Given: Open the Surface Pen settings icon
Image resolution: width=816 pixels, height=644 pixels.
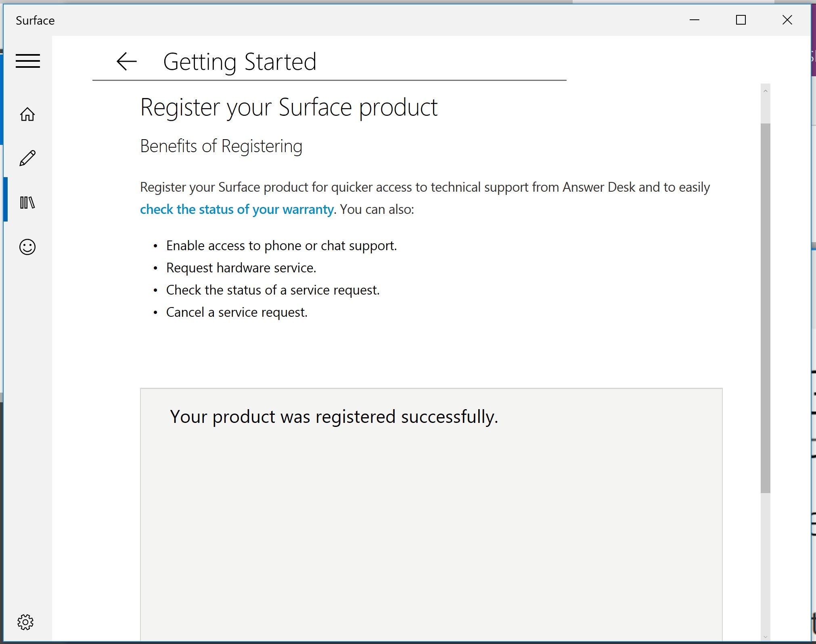Looking at the screenshot, I should [x=27, y=158].
